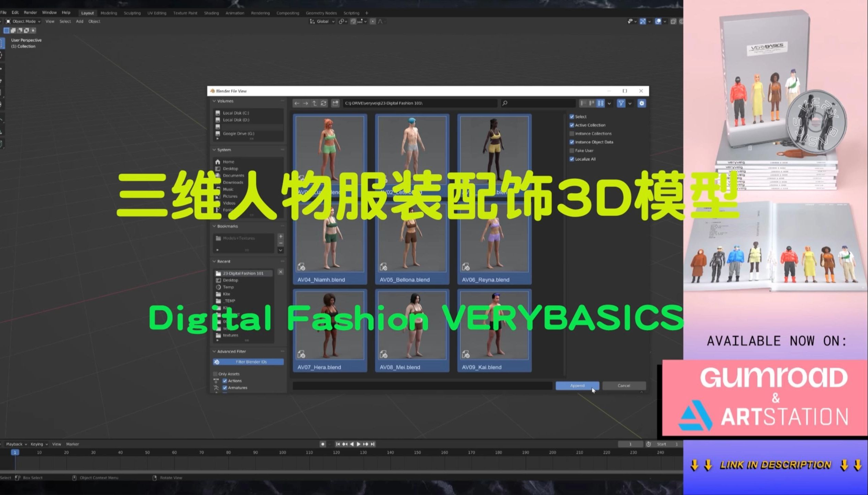The image size is (868, 495).
Task: Switch to Geometry Nodes workspace tab
Action: click(x=321, y=13)
